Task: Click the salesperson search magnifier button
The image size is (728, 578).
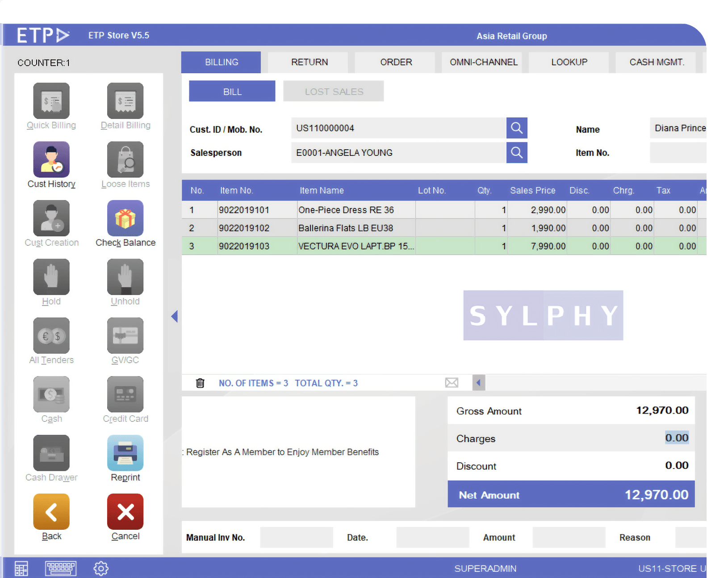Action: pyautogui.click(x=516, y=153)
